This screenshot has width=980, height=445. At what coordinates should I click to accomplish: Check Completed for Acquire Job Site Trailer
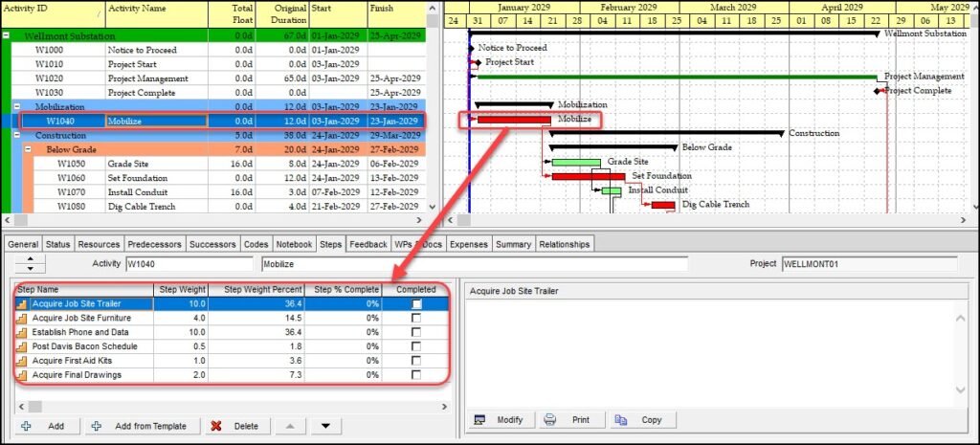pyautogui.click(x=416, y=303)
